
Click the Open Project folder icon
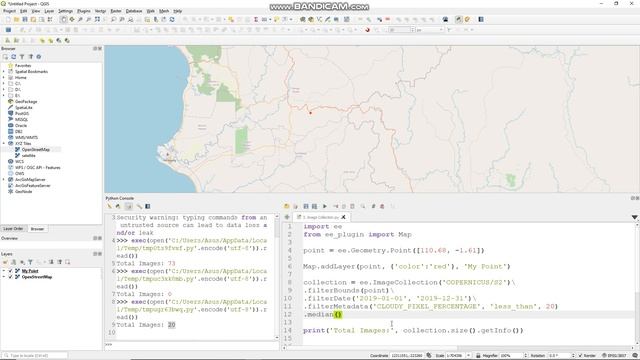[16, 20]
